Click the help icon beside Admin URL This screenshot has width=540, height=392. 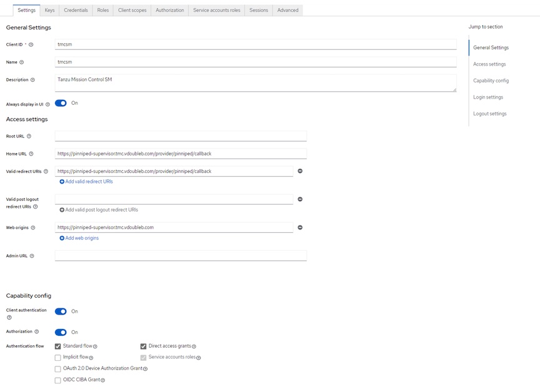(x=32, y=256)
